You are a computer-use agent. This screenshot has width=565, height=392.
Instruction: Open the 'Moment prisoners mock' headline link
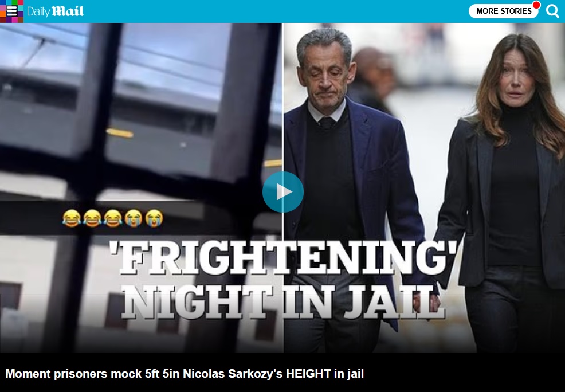tap(185, 374)
